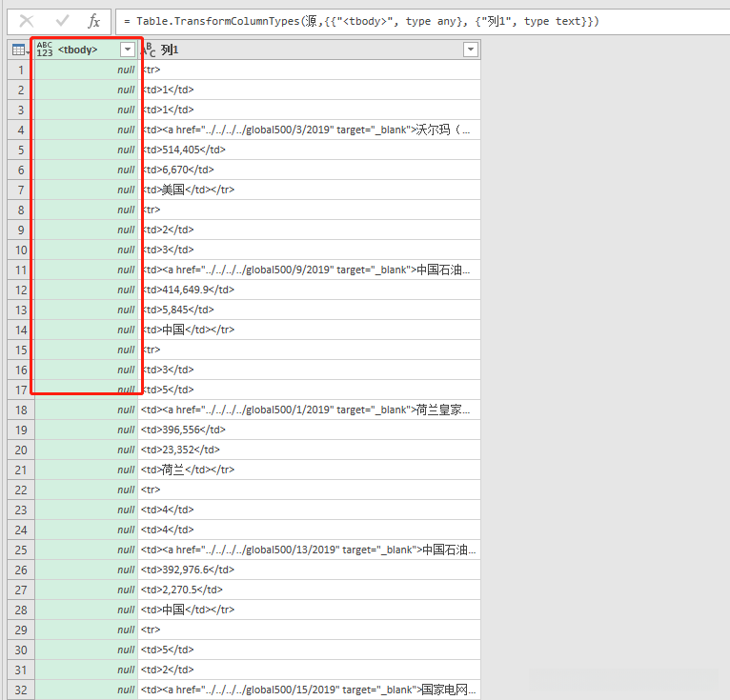Click the cell <td>中国</td></tr> in row 14
This screenshot has width=730, height=700.
(309, 330)
